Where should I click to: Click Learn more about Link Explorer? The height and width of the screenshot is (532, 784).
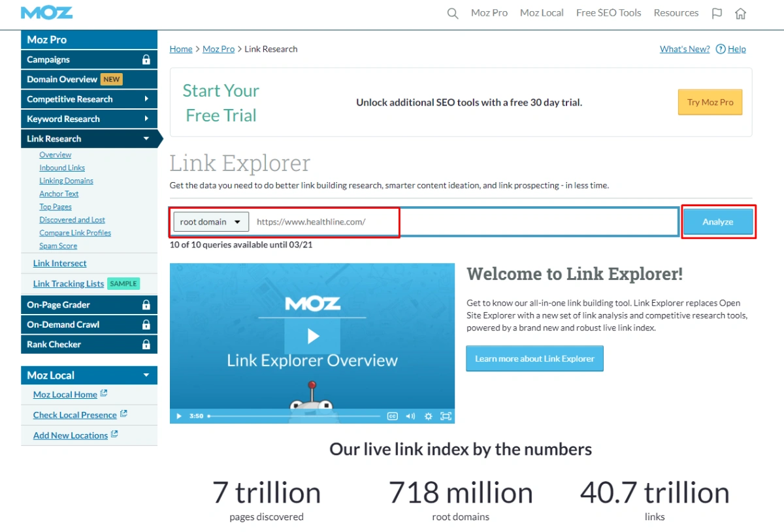click(x=534, y=358)
